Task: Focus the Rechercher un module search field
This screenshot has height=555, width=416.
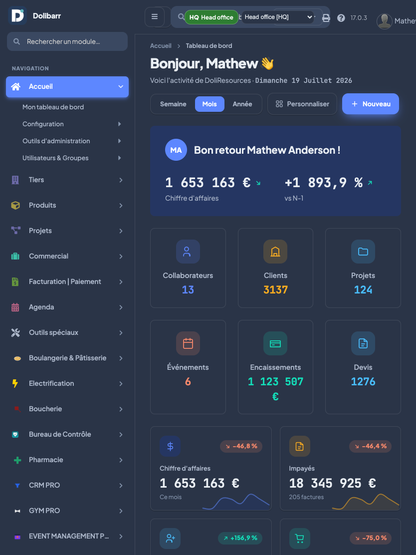Action: coord(67,42)
